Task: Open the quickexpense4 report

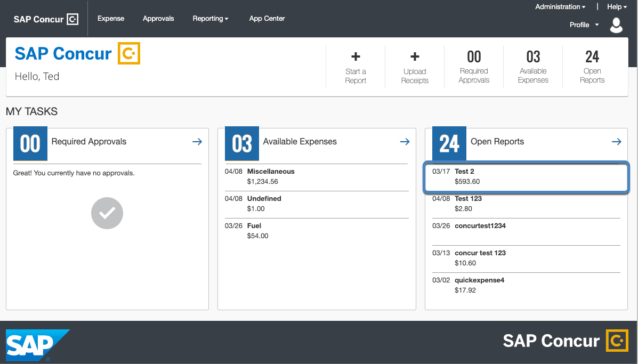Action: (x=526, y=286)
